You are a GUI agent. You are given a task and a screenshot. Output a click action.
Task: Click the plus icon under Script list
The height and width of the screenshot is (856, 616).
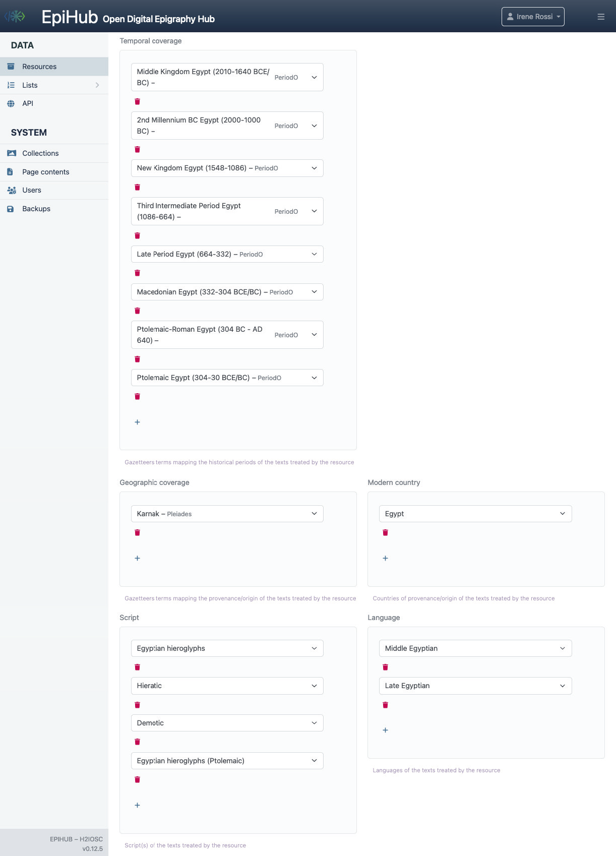(137, 806)
